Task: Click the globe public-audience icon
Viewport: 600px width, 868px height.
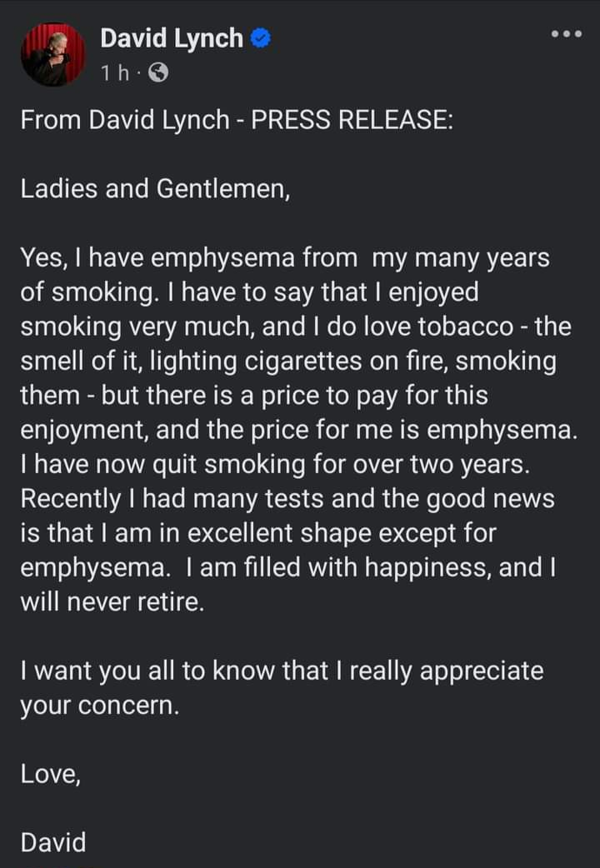Action: point(157,73)
